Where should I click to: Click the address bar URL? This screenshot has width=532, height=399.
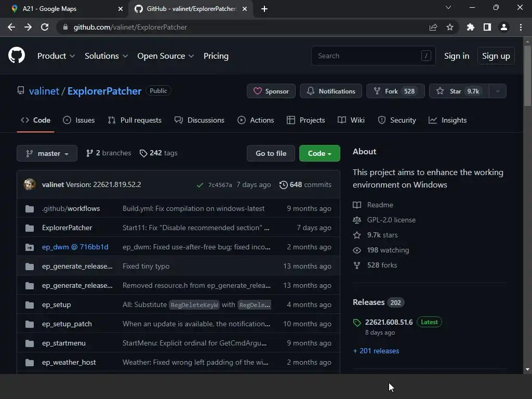(x=130, y=27)
